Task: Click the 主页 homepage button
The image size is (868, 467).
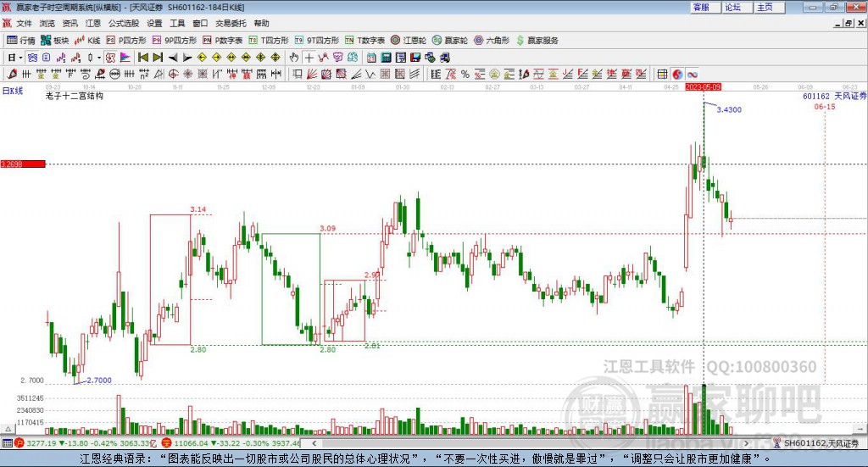Action: (770, 7)
